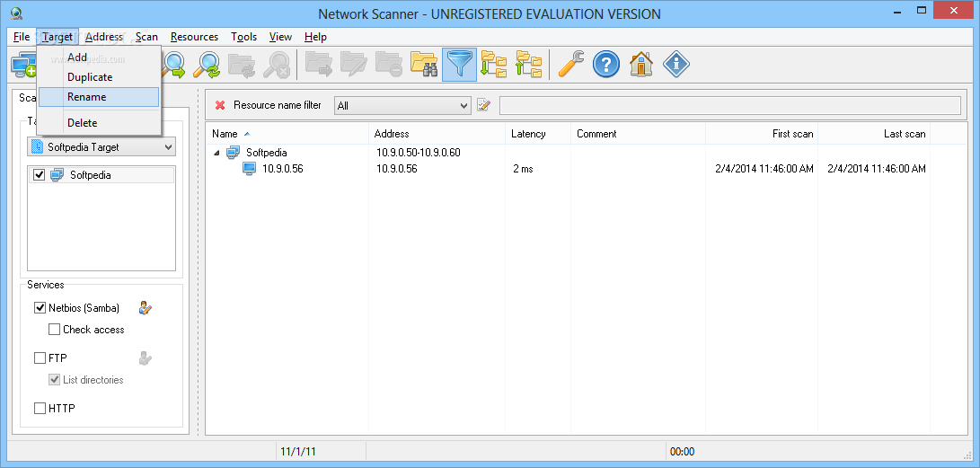Click the Latency column header

538,134
